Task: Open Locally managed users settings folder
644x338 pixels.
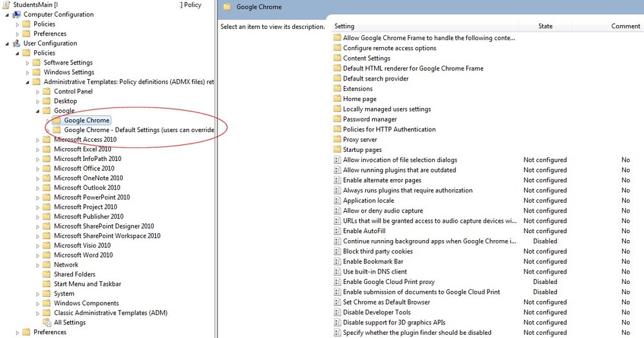Action: (x=387, y=109)
